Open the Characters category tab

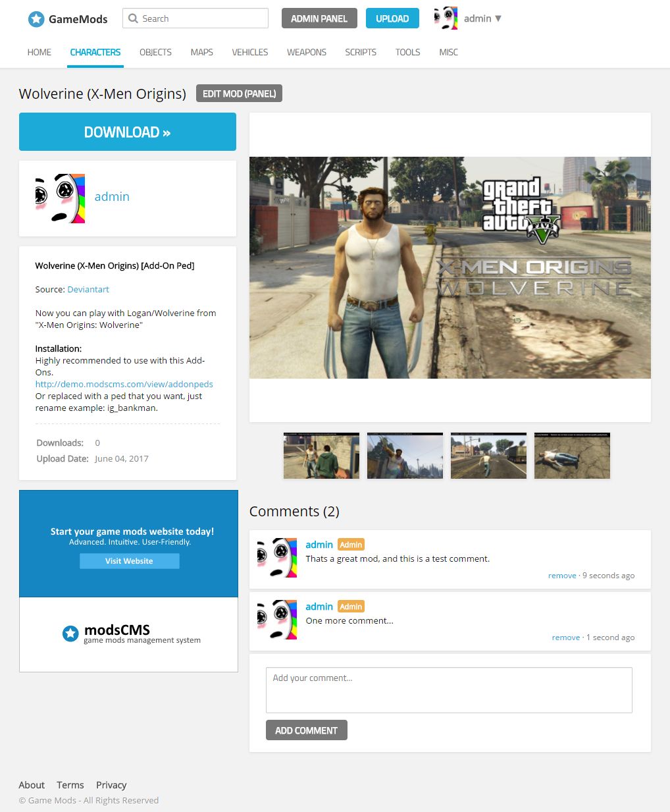point(95,52)
